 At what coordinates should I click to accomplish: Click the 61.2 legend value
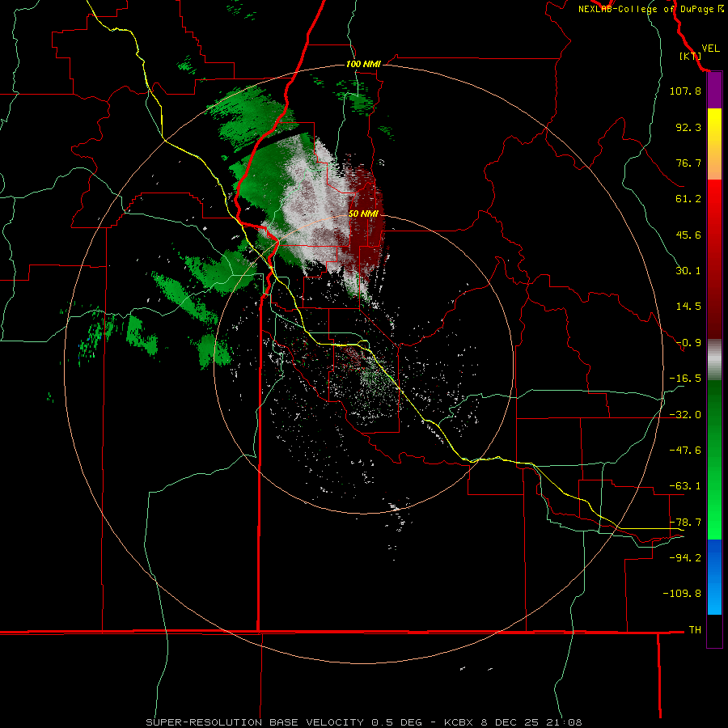688,199
